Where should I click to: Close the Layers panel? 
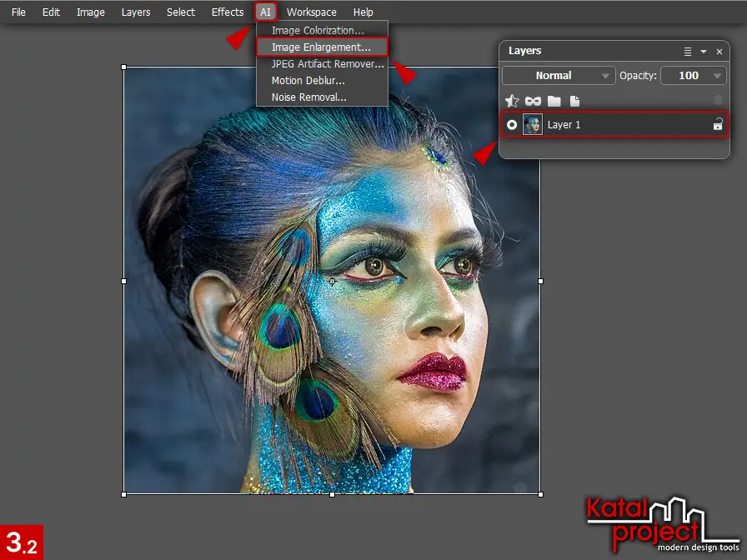(719, 52)
